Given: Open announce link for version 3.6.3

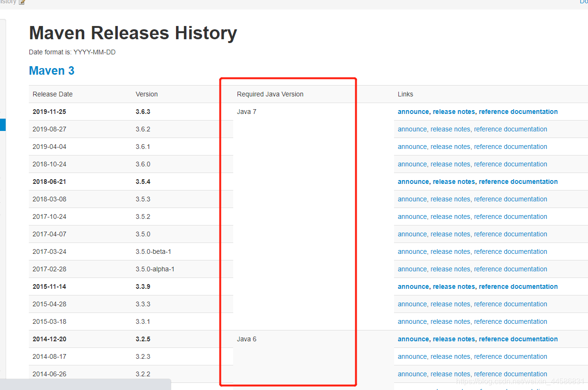Looking at the screenshot, I should click(x=413, y=112).
